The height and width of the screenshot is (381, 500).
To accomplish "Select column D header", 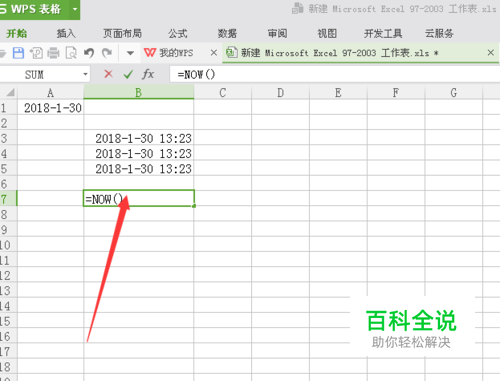I will click(280, 92).
